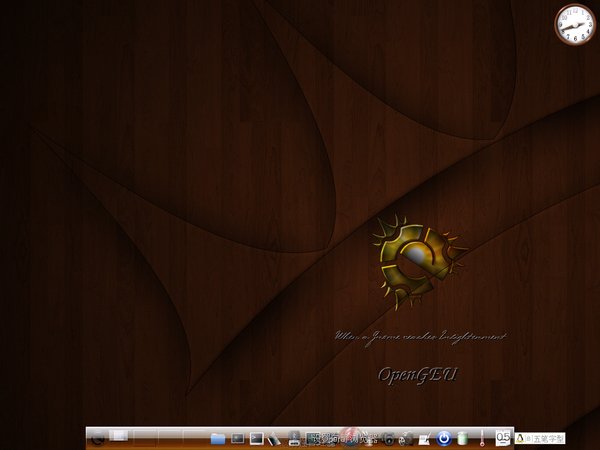Click the blue power button icon

(444, 439)
